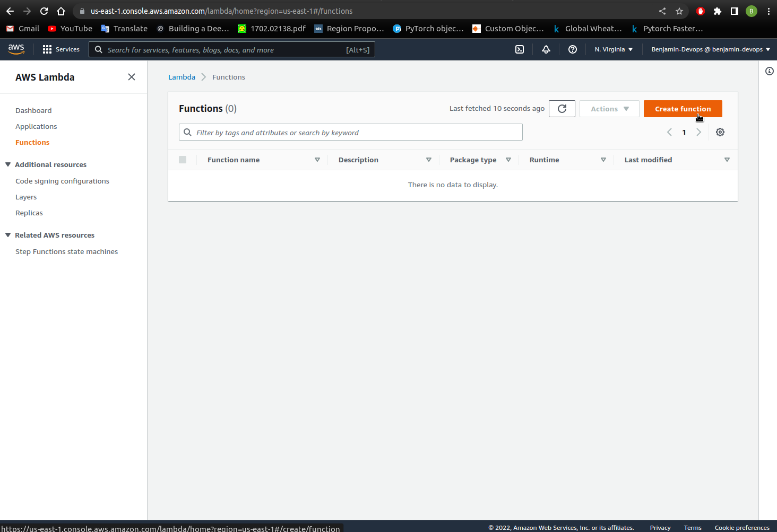This screenshot has height=532, width=777.
Task: Open the Translate bookmark
Action: pos(124,29)
